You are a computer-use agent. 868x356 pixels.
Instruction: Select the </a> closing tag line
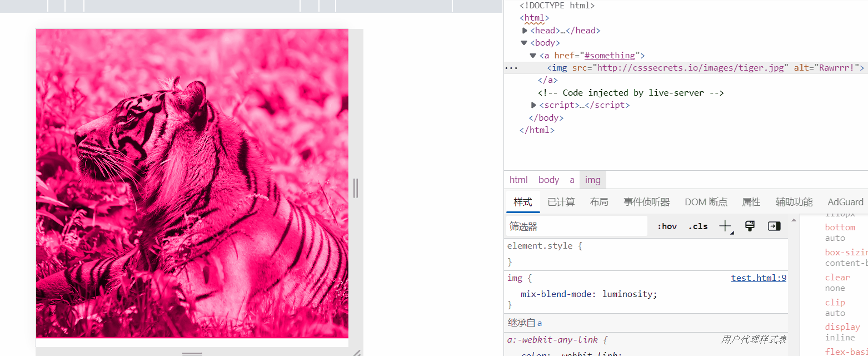tap(547, 80)
